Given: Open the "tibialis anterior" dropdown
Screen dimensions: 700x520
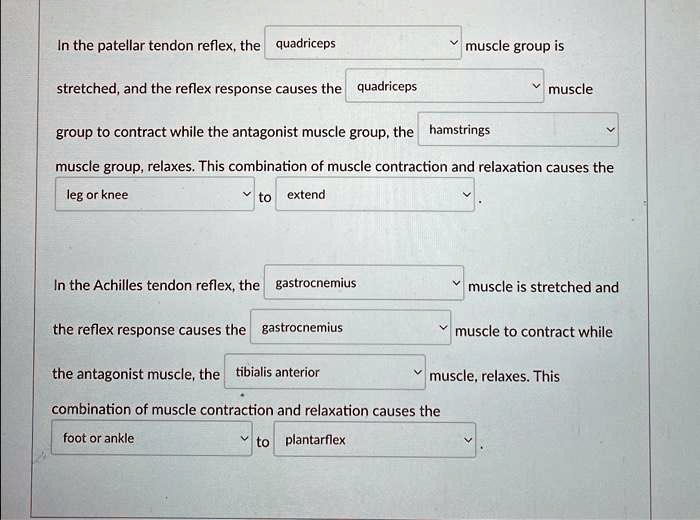Looking at the screenshot, I should pos(325,372).
